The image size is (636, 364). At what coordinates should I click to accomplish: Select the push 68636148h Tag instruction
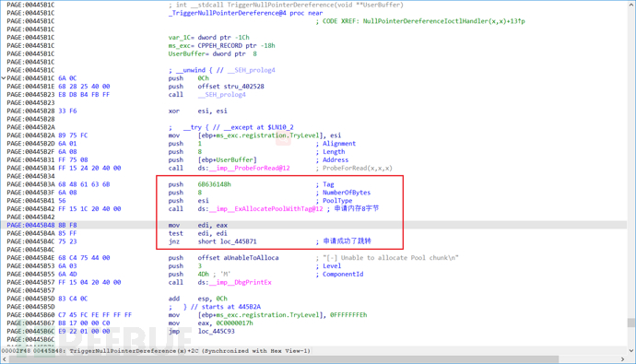200,184
